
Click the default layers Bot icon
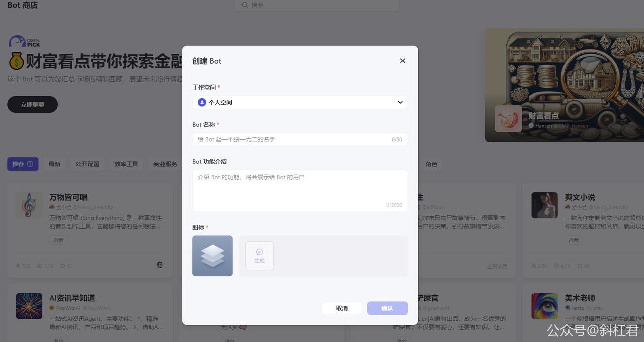pos(212,256)
